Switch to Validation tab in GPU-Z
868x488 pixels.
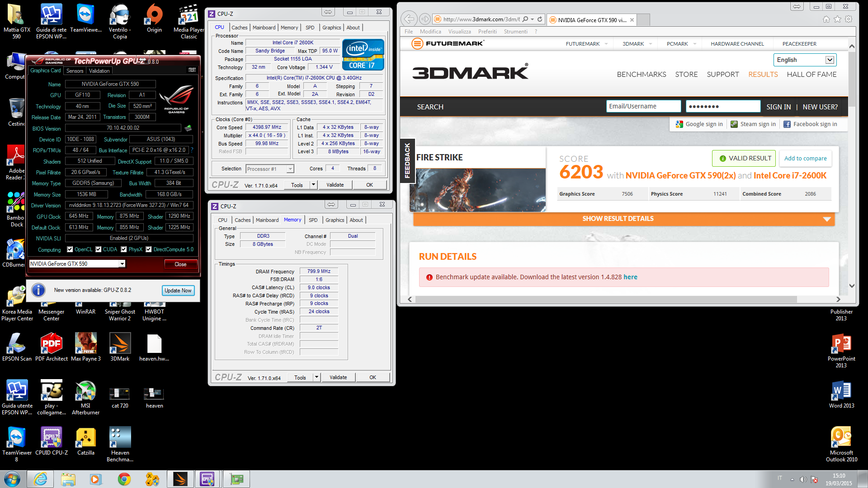[x=99, y=71]
